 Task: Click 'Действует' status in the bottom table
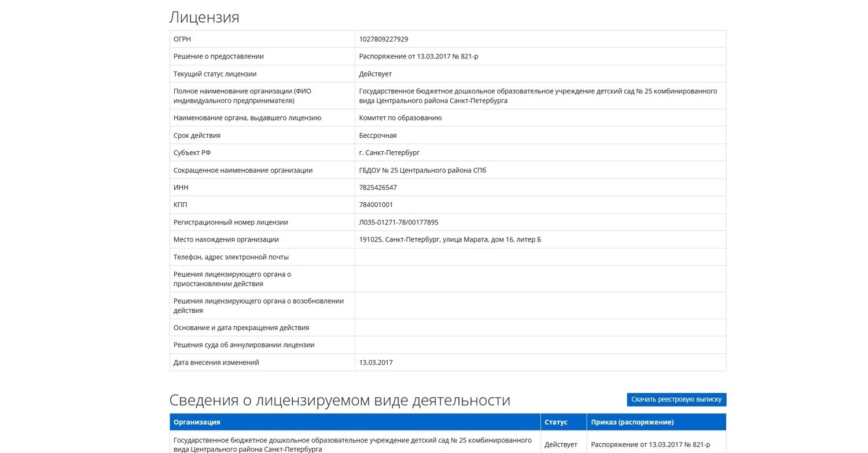coord(560,445)
